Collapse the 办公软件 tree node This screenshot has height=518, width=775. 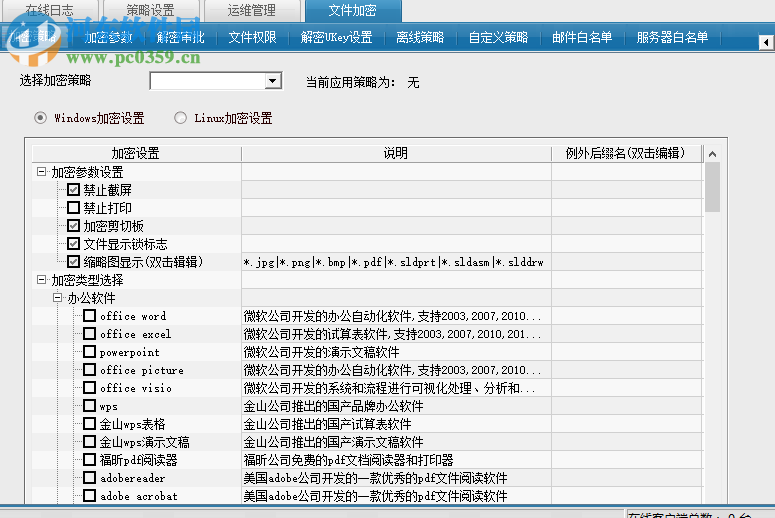57,298
